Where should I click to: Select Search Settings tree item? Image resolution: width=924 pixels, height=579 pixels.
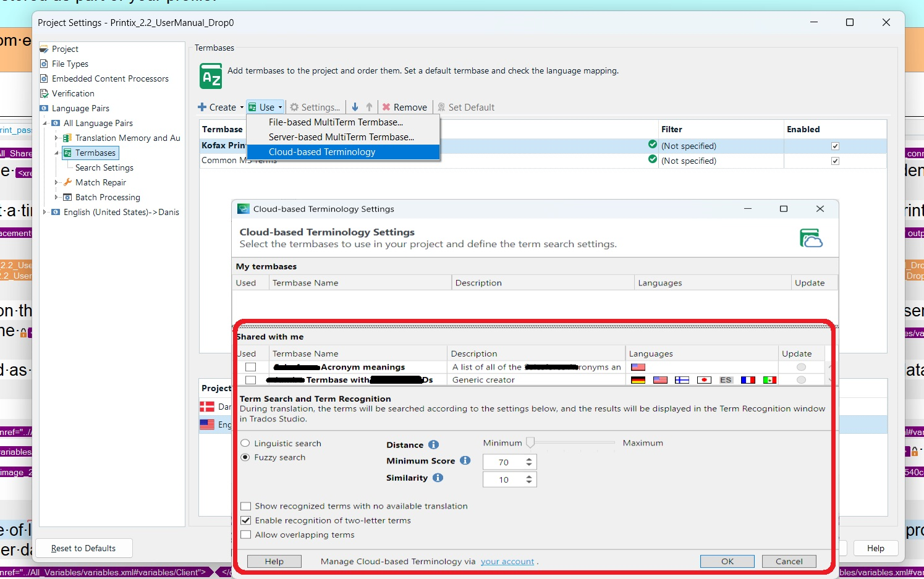(x=104, y=167)
